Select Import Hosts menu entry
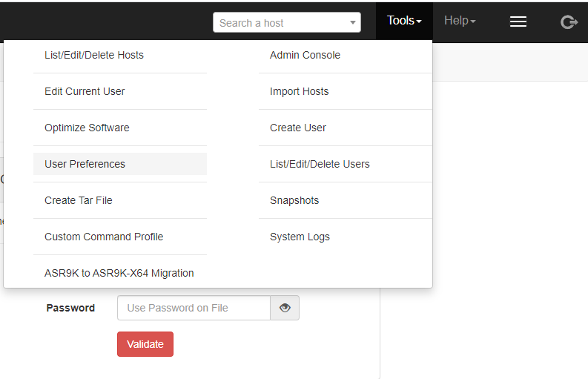The width and height of the screenshot is (588, 379). coord(299,91)
